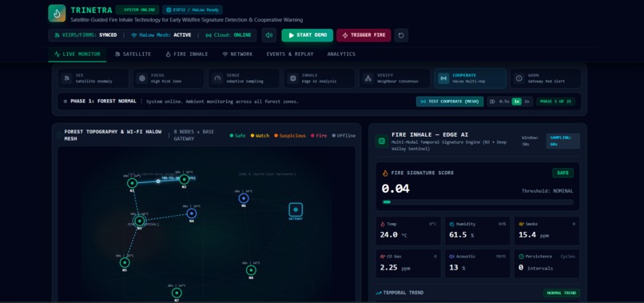Open the FIRE INHALE tab
This screenshot has width=644, height=303.
click(187, 54)
